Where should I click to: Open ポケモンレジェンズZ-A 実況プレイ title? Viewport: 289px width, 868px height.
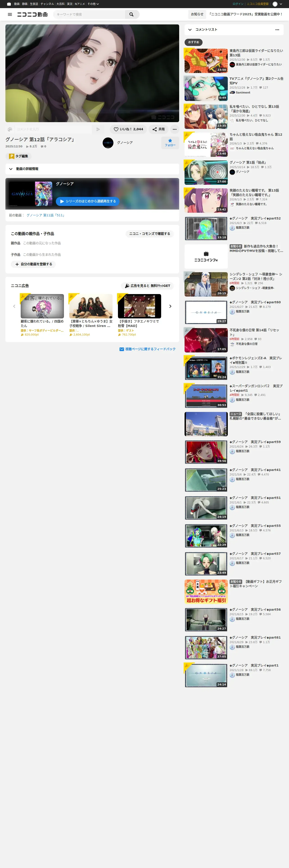[x=256, y=360]
